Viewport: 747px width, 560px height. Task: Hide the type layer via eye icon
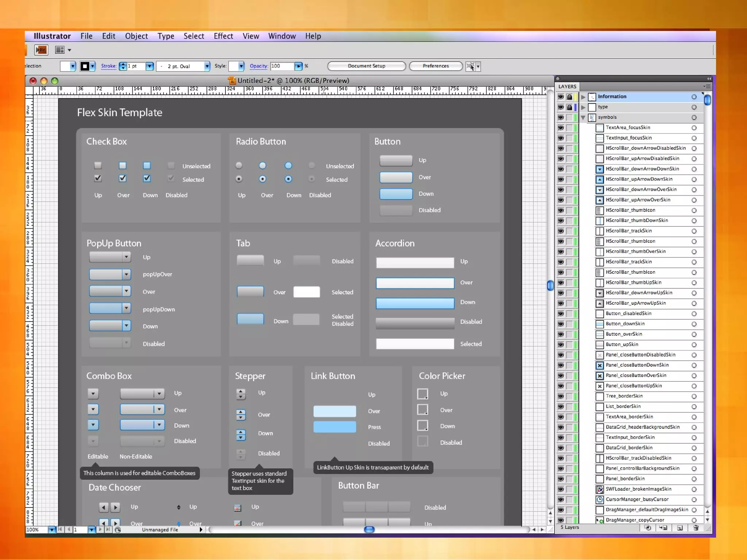pyautogui.click(x=561, y=107)
